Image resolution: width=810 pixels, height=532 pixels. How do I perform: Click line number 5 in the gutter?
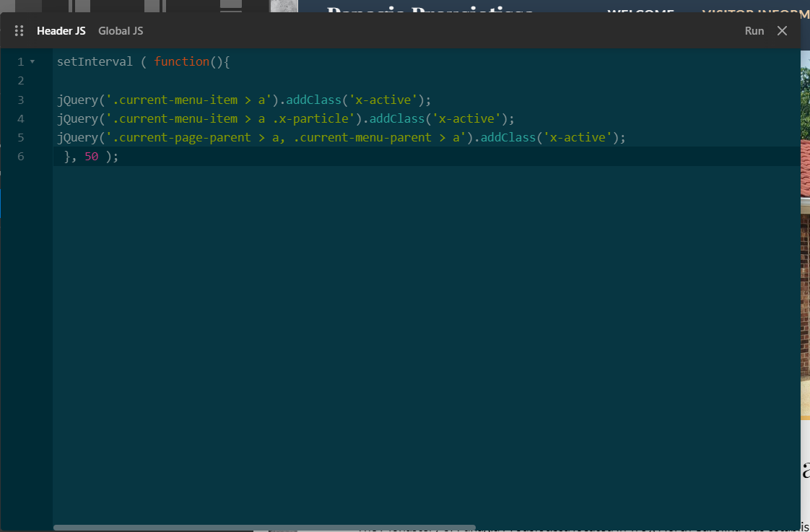(21, 137)
